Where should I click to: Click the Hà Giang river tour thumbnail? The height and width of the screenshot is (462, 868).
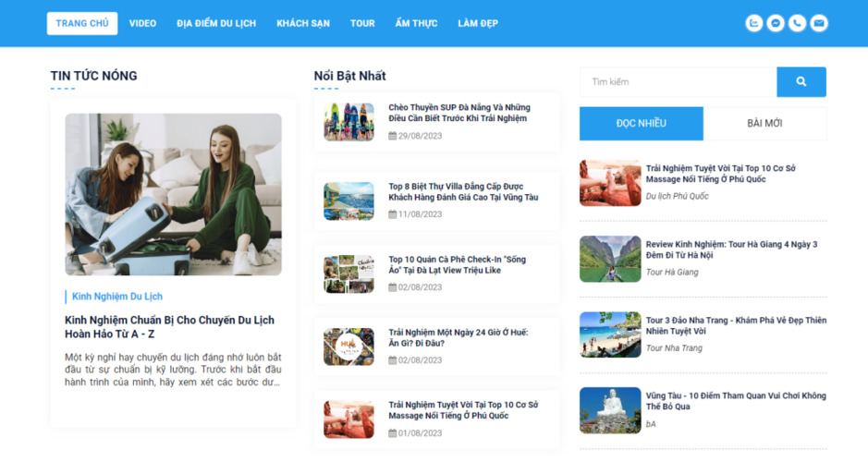(610, 259)
